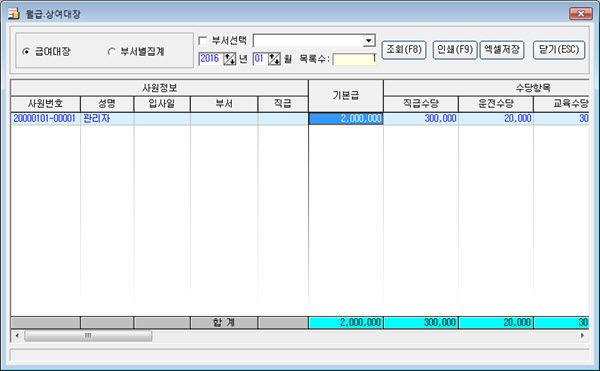Viewport: 600px width, 371px height.
Task: Click the 목록수 count field
Action: pos(354,59)
